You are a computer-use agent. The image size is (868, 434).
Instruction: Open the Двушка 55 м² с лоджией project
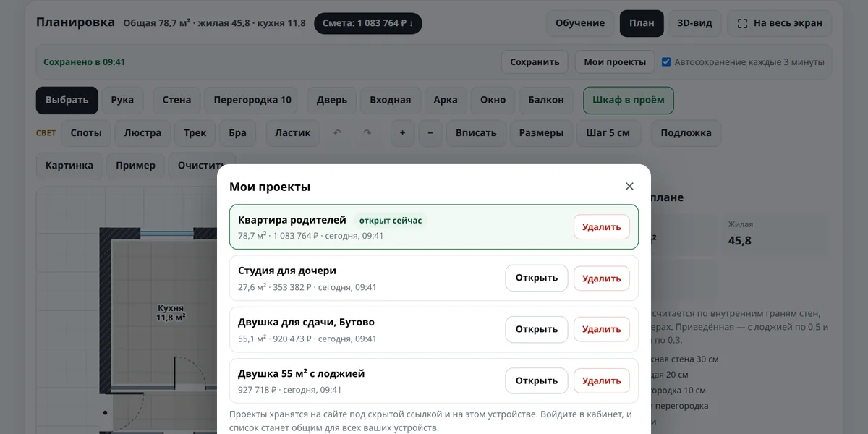[x=537, y=381]
